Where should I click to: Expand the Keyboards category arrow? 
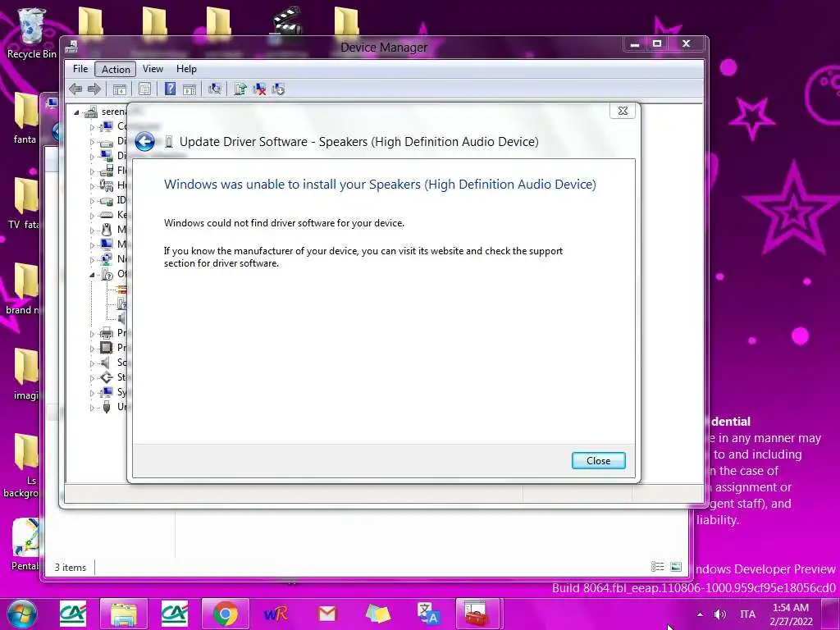tap(92, 216)
